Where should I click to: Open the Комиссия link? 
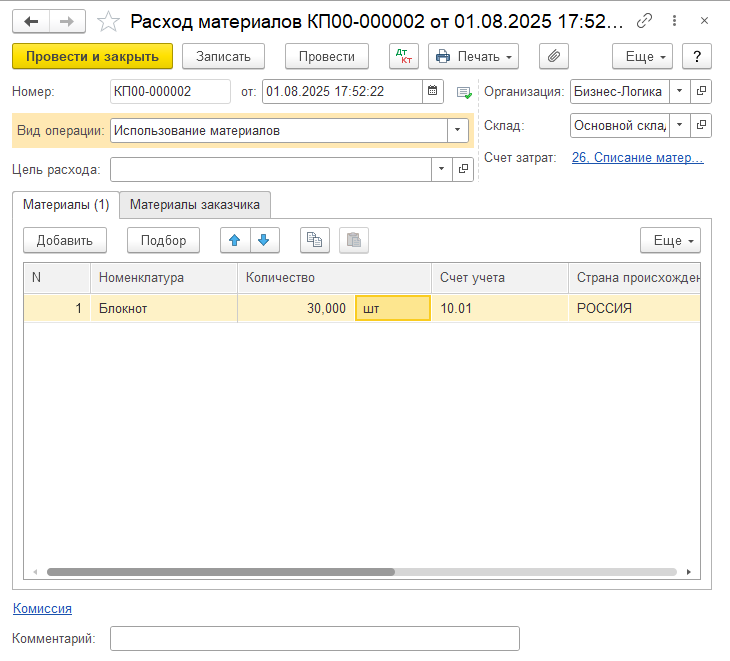tap(42, 608)
